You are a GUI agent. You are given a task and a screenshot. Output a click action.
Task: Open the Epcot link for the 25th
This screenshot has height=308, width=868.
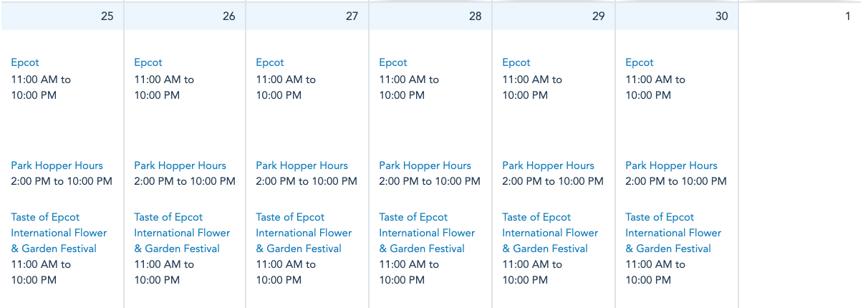(25, 62)
